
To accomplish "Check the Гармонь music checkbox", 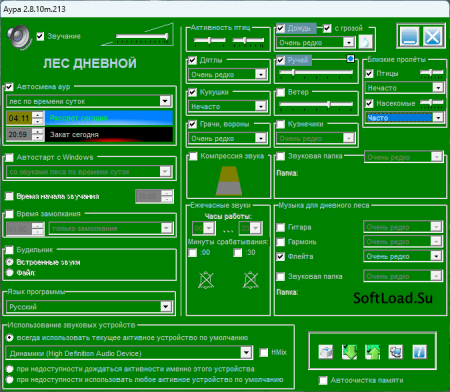I will tap(281, 242).
